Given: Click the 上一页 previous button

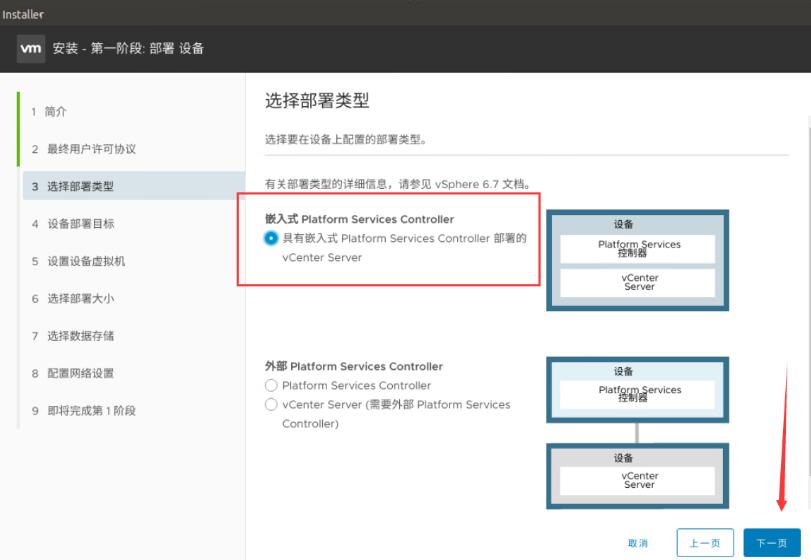Looking at the screenshot, I should pyautogui.click(x=705, y=543).
